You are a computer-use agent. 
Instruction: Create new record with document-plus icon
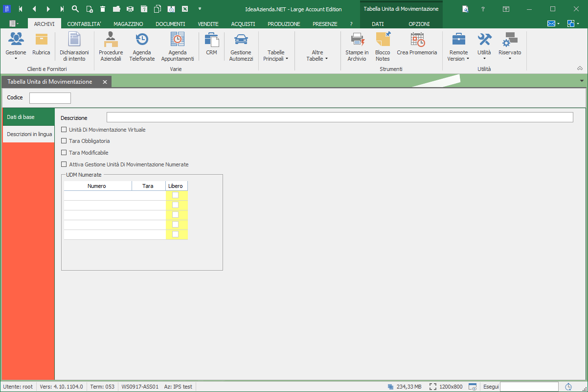(x=89, y=9)
